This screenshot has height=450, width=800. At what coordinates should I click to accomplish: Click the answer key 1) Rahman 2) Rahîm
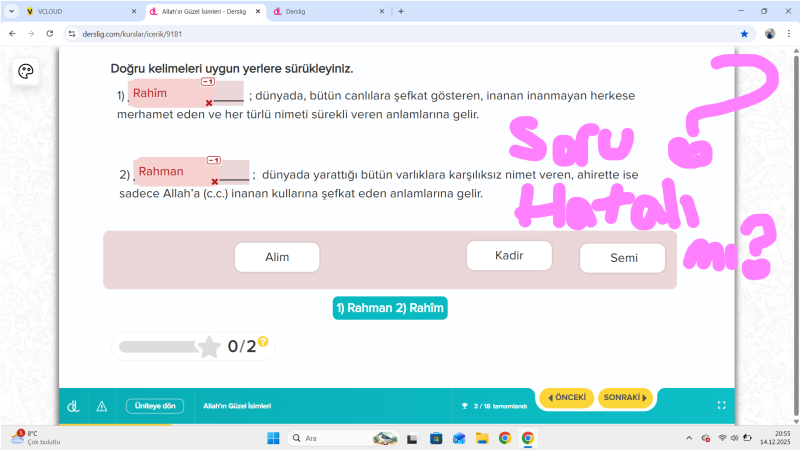pos(390,308)
